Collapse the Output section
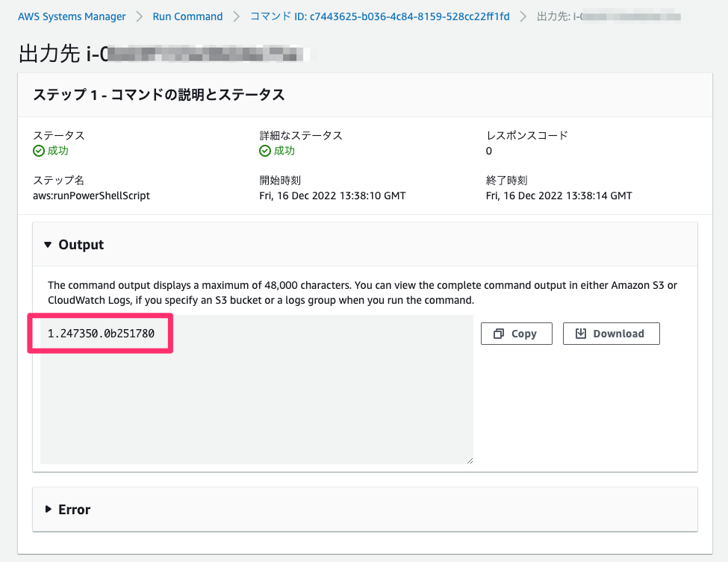Viewport: 728px width, 562px height. [x=50, y=244]
